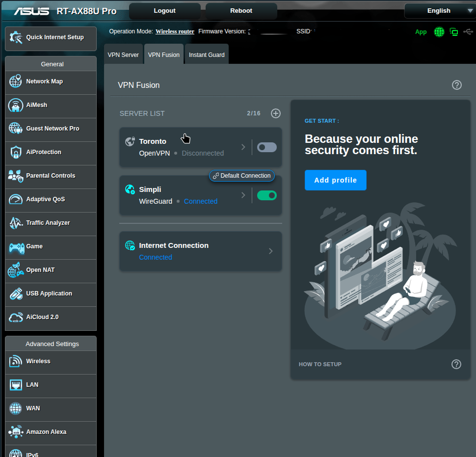476x457 pixels.
Task: Click the USB status icon in header
Action: [468, 31]
